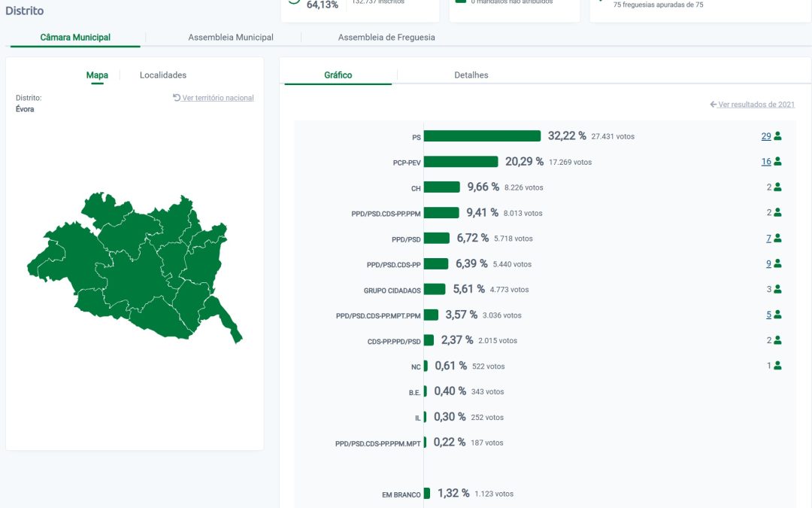The width and height of the screenshot is (812, 508).
Task: Switch to the Localidades view
Action: [163, 75]
